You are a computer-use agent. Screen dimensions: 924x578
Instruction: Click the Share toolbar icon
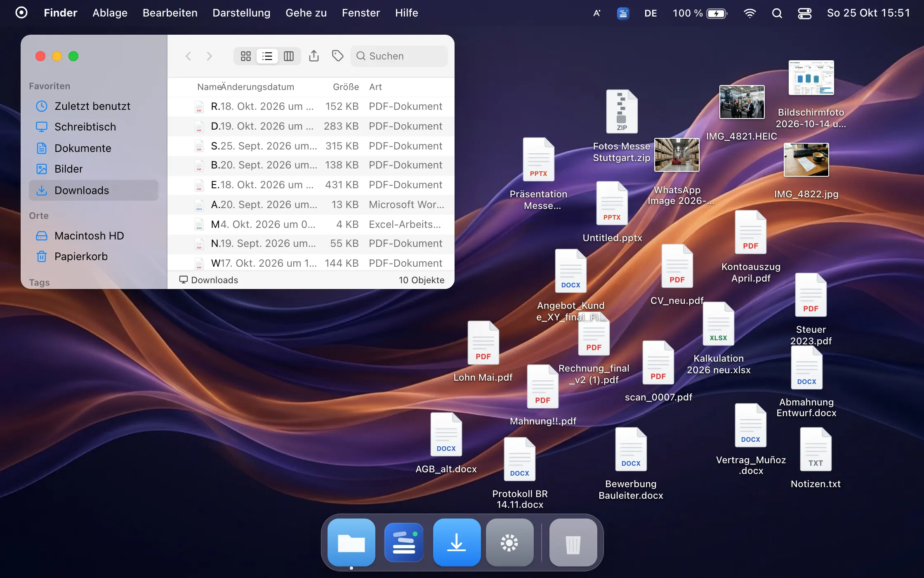point(314,56)
